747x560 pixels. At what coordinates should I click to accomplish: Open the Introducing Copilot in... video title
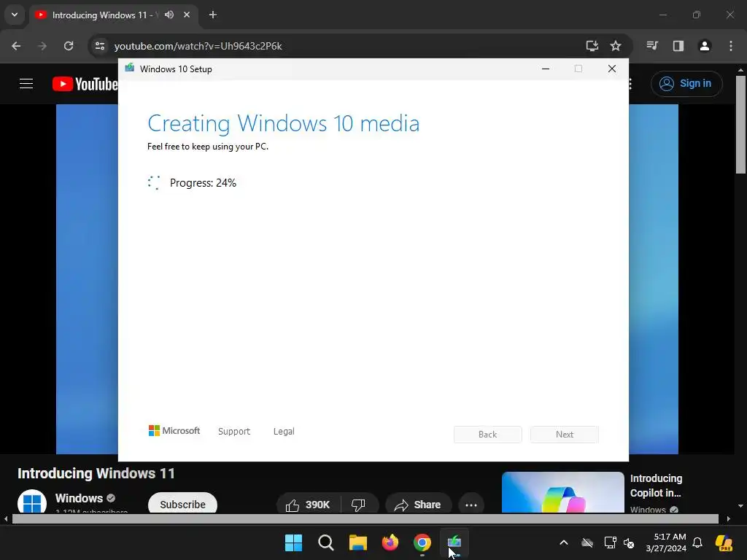(656, 486)
